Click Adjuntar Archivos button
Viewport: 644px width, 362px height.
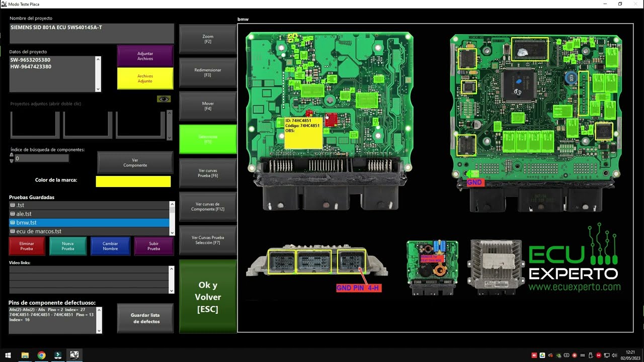145,56
